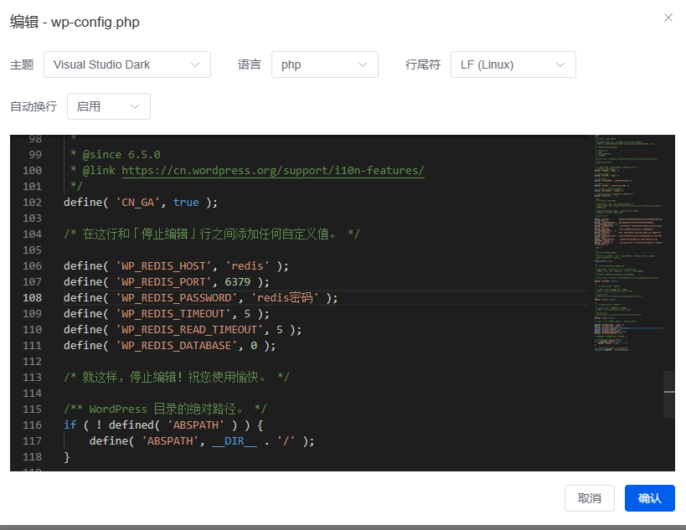Viewport: 686px width, 530px height.
Task: Place cursor on the WP_REDIS_HOST line
Action: pyautogui.click(x=175, y=266)
